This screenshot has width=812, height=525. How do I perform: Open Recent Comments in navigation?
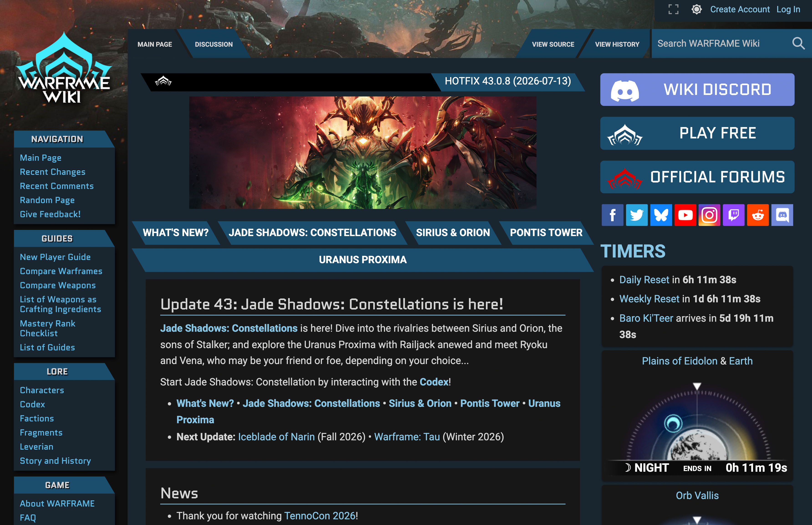[57, 186]
